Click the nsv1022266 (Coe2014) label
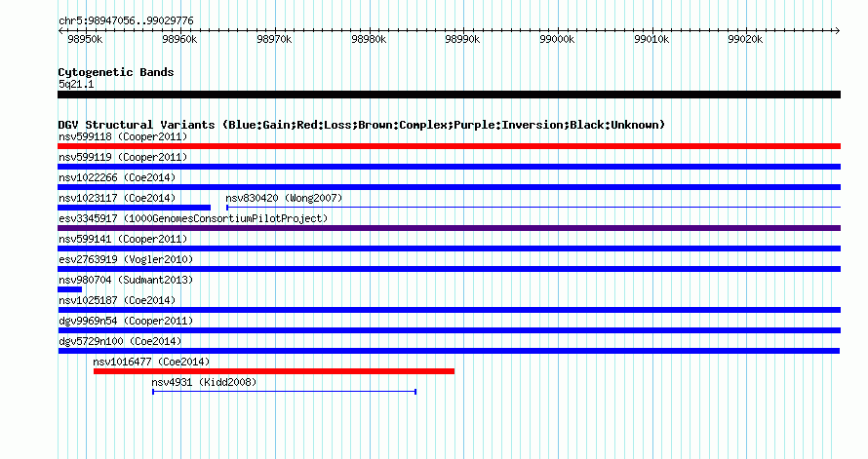 [117, 177]
